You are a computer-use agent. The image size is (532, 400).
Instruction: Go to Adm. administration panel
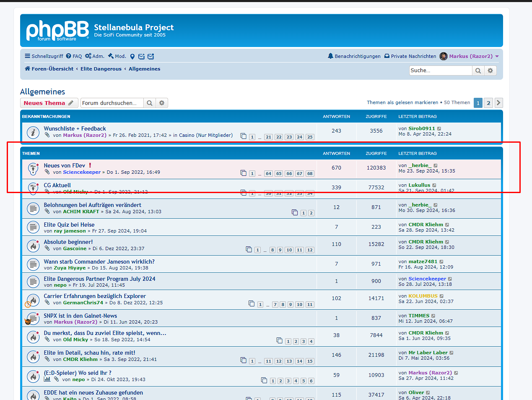click(x=95, y=56)
